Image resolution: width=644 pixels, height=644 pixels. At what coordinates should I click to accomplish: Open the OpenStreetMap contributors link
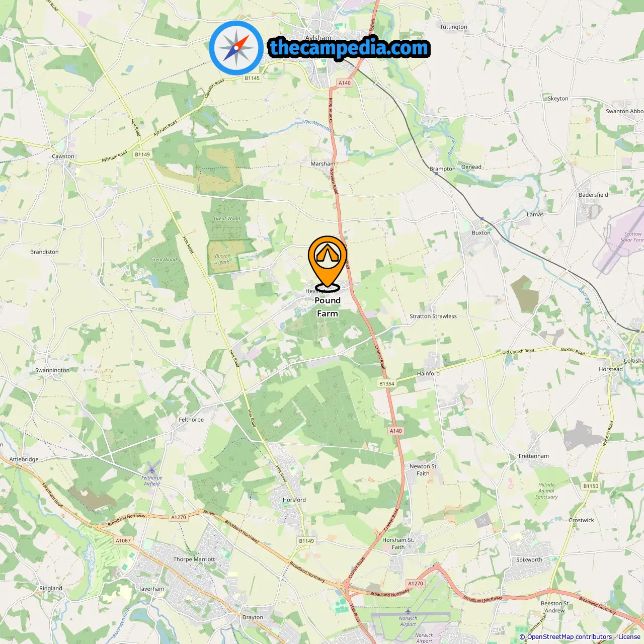(x=570, y=637)
